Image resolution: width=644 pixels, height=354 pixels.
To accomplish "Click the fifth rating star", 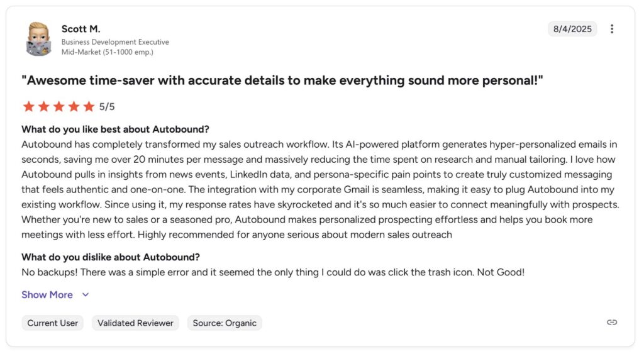I will pos(89,106).
